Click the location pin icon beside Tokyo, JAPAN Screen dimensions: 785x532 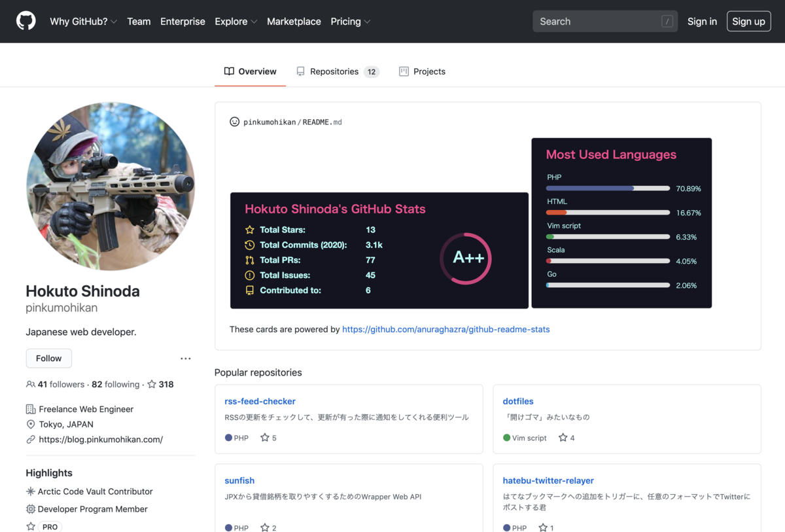[31, 424]
